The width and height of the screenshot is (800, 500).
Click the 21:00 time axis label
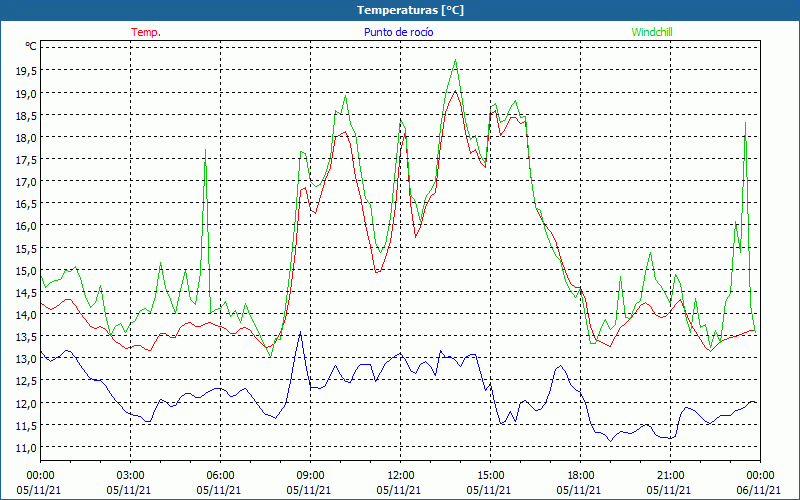670,476
